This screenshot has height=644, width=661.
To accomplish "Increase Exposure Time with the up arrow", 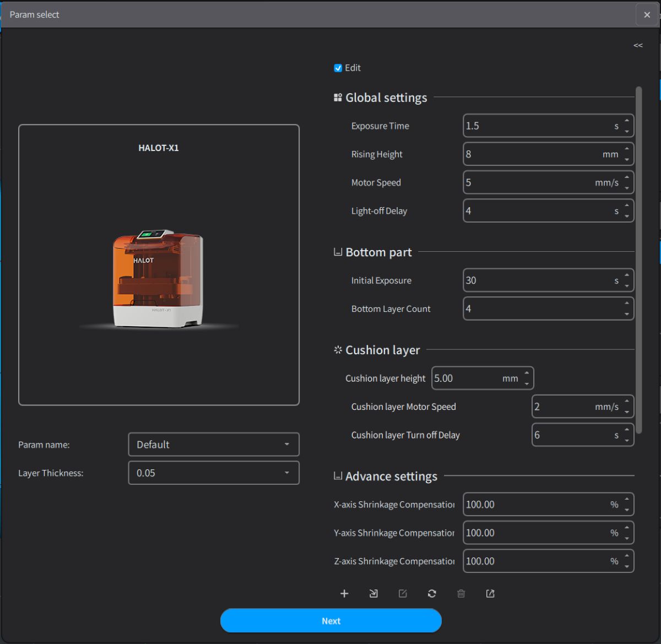I will (x=627, y=121).
